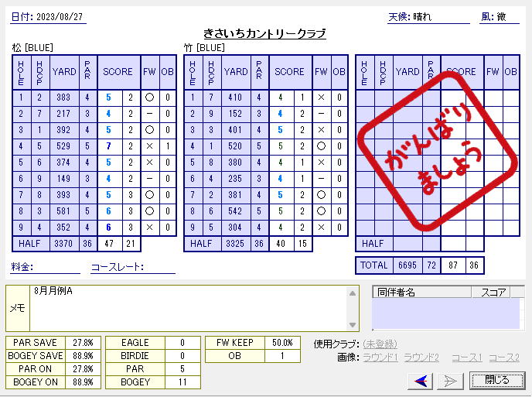
Task: Click course title きさいちカントリークラブ
Action: pyautogui.click(x=264, y=33)
